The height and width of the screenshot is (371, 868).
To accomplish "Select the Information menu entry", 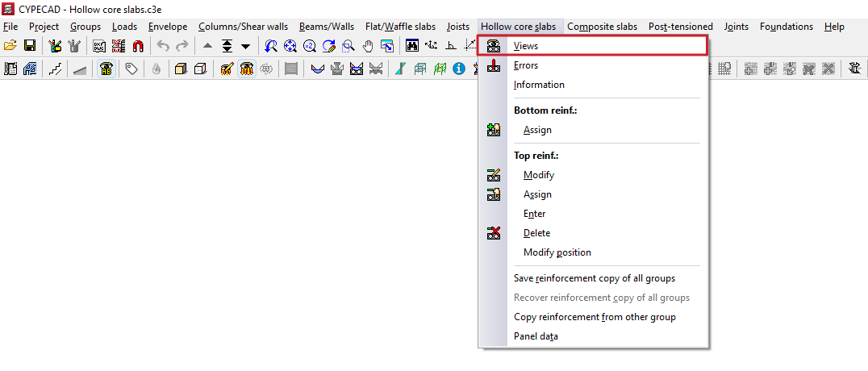I will pos(593,85).
